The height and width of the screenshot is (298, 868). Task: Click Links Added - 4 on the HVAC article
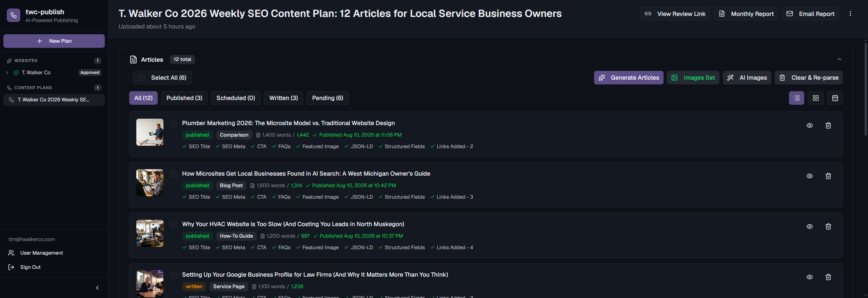tap(455, 247)
